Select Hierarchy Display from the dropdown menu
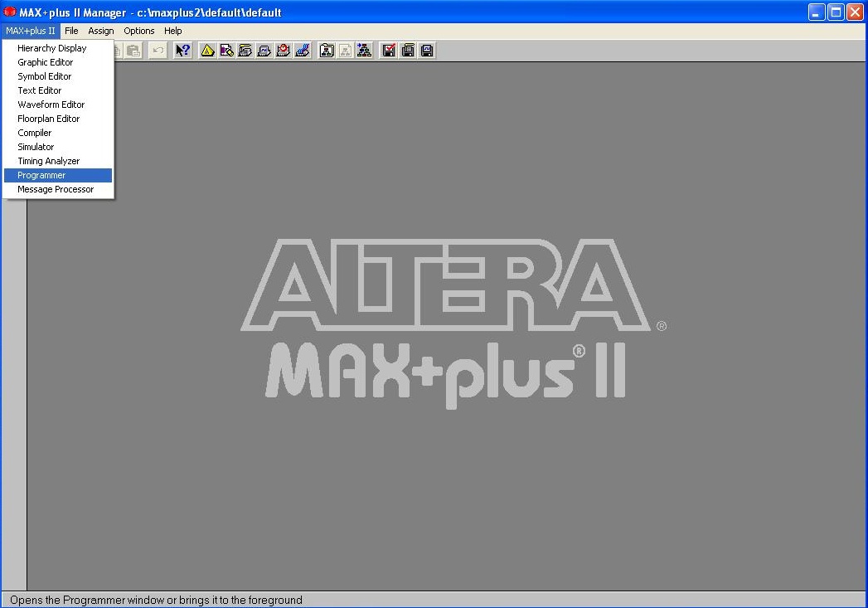 (x=58, y=48)
